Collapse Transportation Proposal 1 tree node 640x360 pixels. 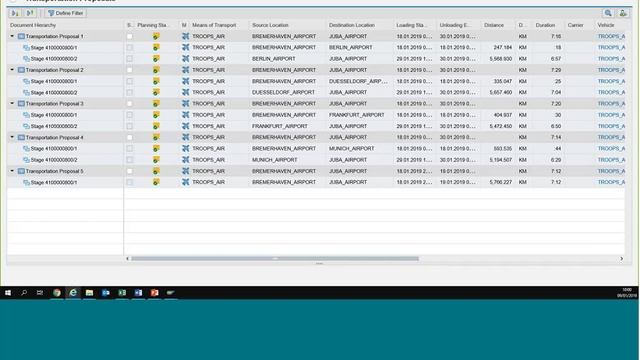click(12, 36)
